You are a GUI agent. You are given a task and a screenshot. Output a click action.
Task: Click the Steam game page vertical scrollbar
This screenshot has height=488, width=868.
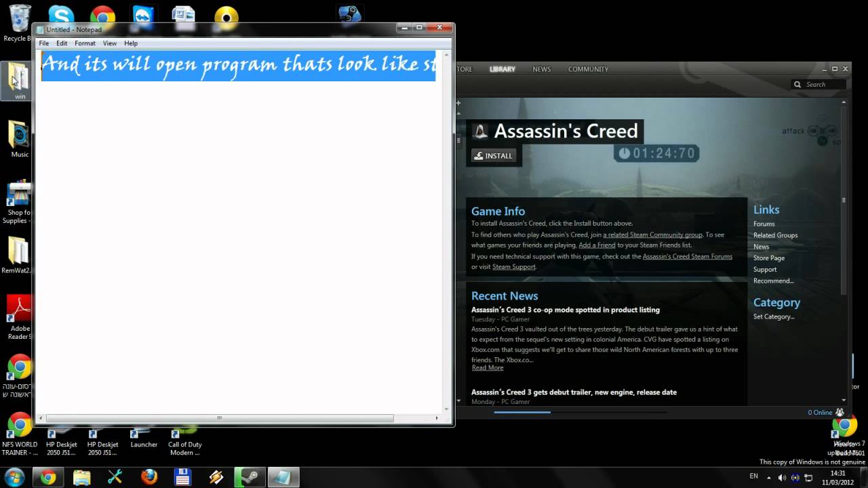coord(844,200)
